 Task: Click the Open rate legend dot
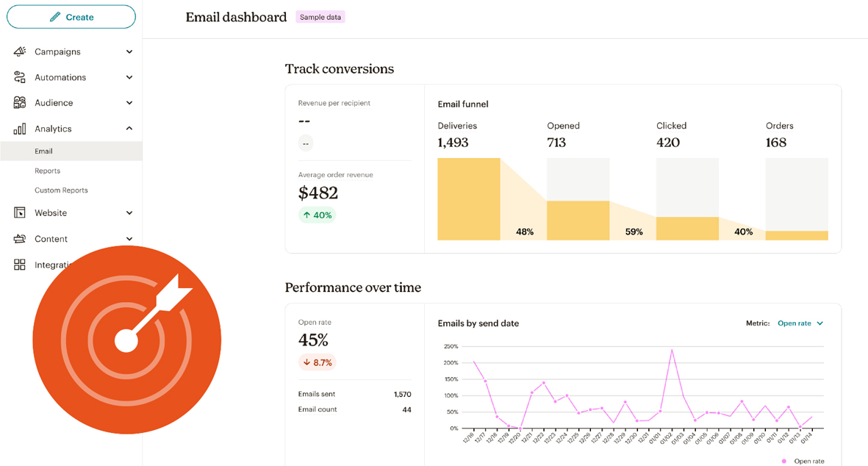(x=784, y=461)
